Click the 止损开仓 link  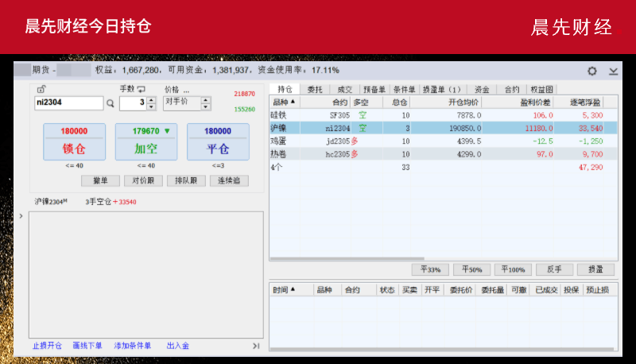tap(47, 346)
